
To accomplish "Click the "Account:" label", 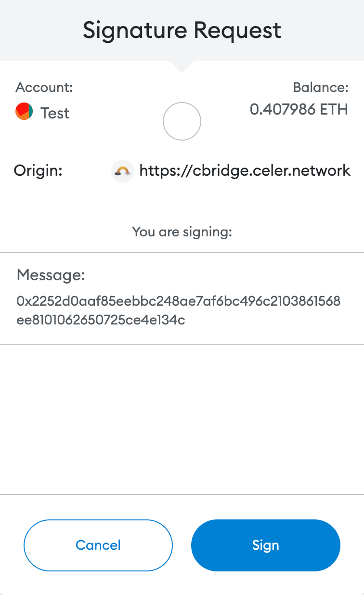I will [44, 88].
